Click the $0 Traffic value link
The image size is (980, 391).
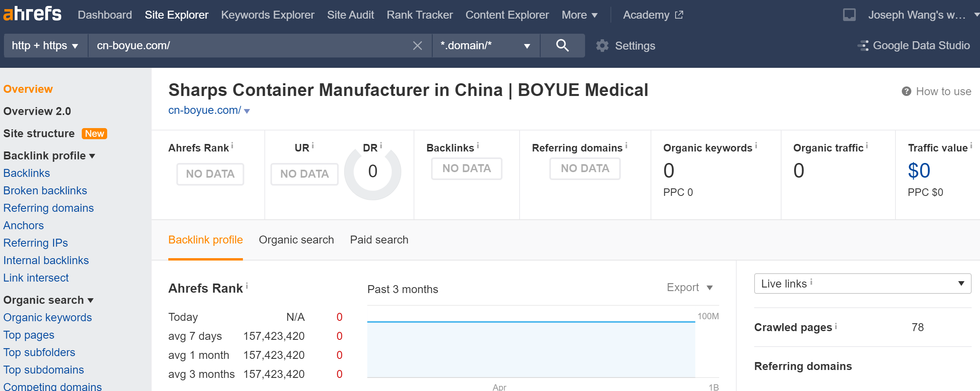point(919,171)
